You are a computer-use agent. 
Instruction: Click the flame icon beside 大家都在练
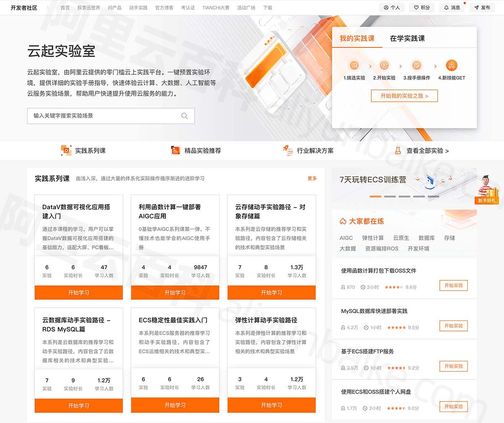pyautogui.click(x=343, y=221)
